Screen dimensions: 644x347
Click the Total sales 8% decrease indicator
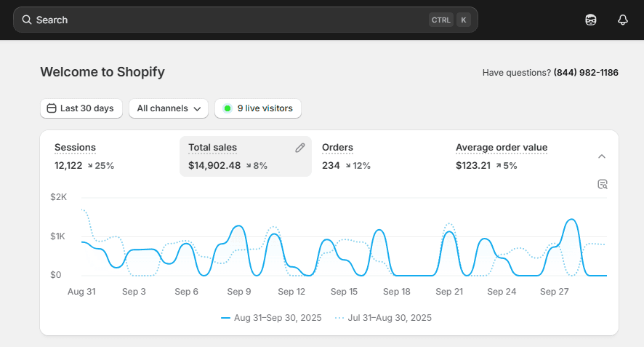click(257, 166)
